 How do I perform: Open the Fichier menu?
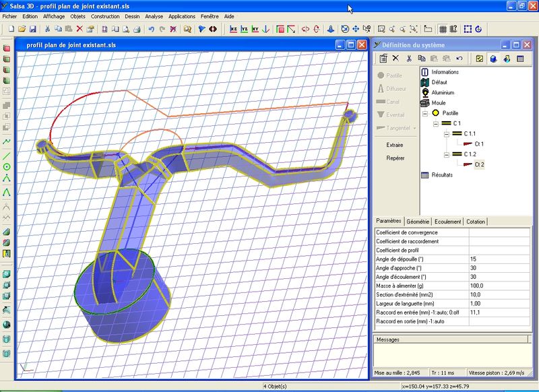click(x=9, y=16)
